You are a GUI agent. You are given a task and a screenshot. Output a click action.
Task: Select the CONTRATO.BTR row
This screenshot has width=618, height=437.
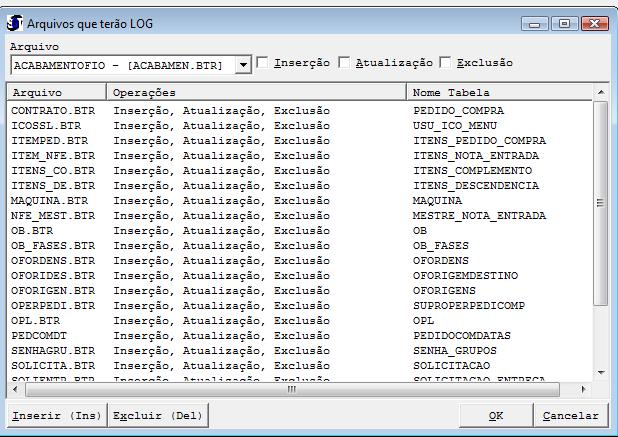click(x=52, y=111)
